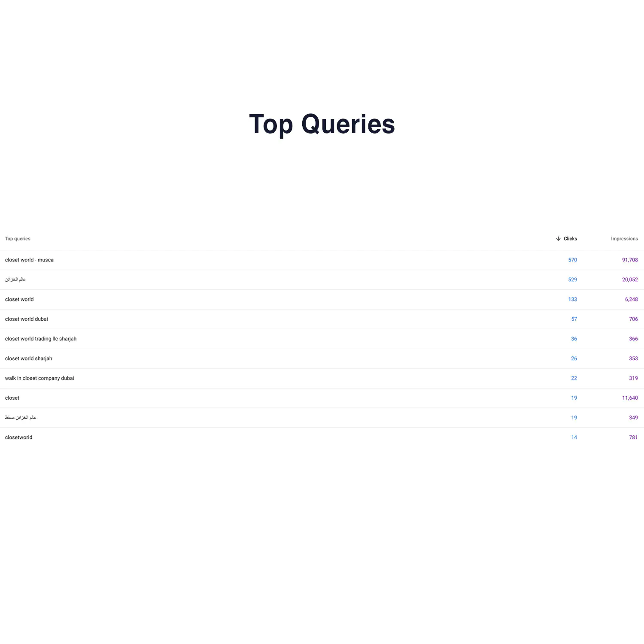Open the 'closet world dubai' query row

[x=27, y=319]
